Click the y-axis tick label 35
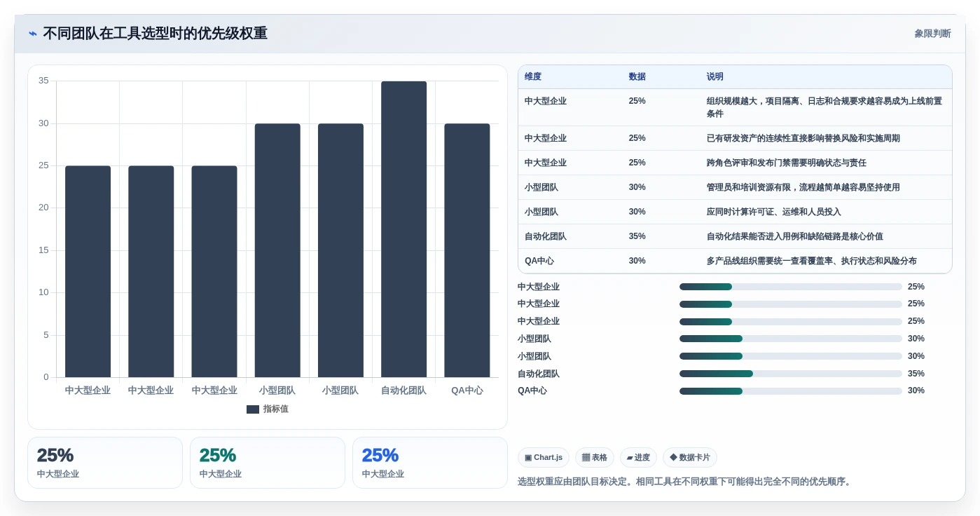980x516 pixels. coord(44,81)
